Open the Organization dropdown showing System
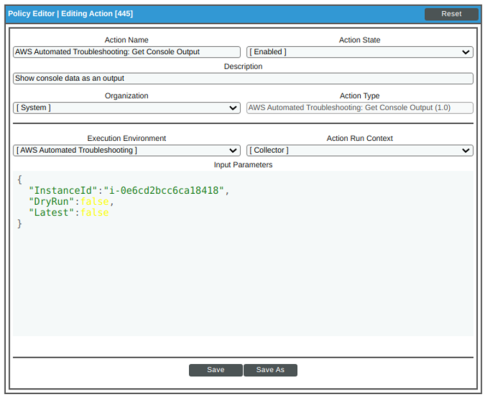 pos(127,108)
